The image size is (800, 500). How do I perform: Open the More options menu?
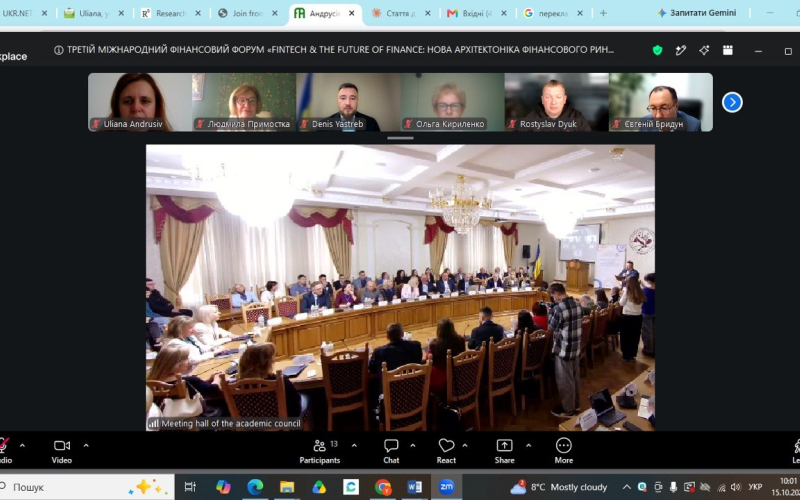point(564,452)
